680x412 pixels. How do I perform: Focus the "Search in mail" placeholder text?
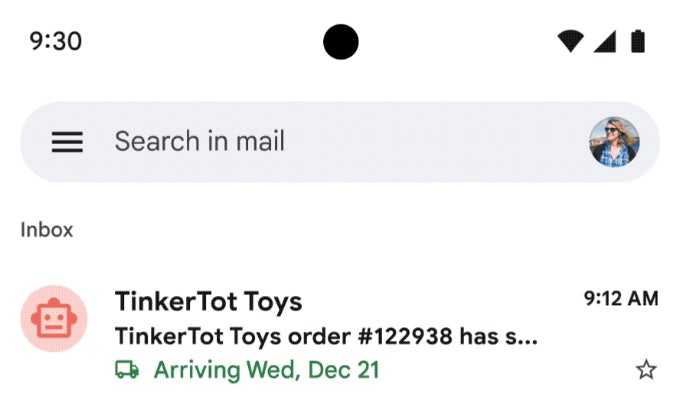[199, 142]
